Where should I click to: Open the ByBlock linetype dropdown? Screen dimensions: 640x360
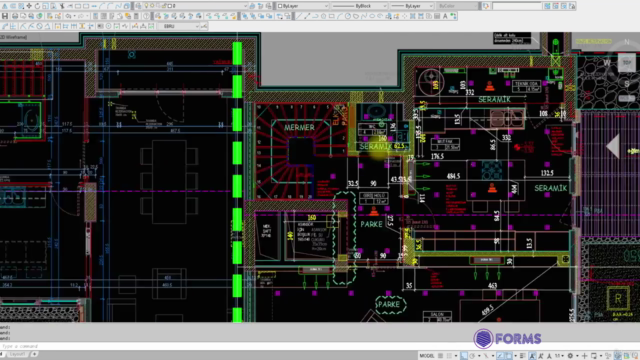tap(359, 6)
